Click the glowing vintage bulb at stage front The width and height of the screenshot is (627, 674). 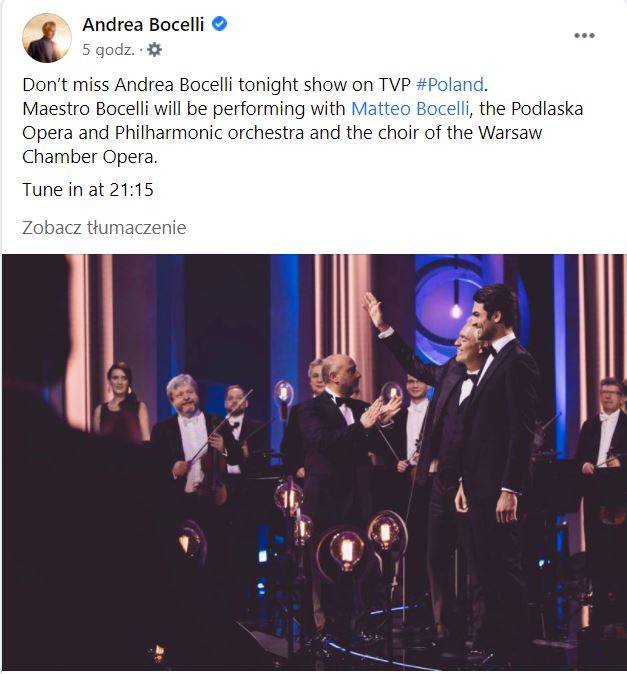346,550
